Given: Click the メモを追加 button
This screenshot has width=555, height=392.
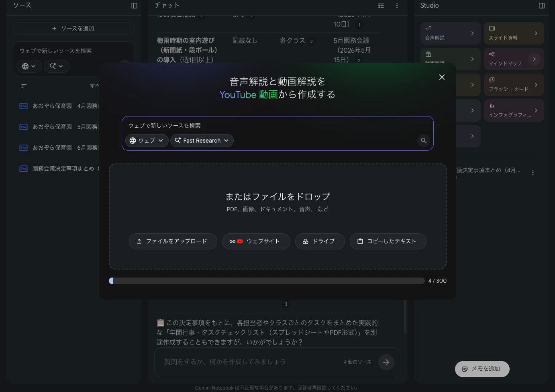Looking at the screenshot, I should tap(482, 369).
